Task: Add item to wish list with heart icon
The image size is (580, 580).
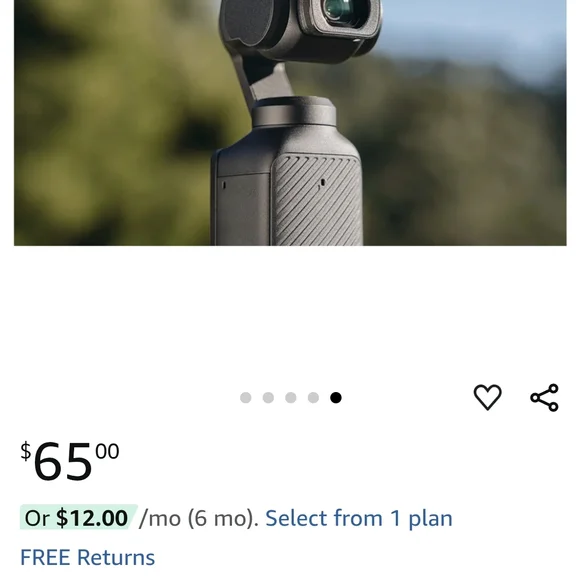Action: [x=488, y=397]
